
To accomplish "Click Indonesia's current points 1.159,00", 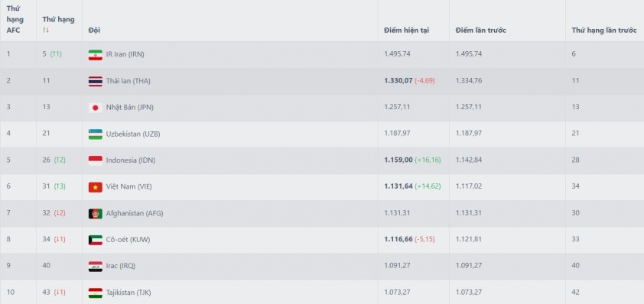I will 398,160.
